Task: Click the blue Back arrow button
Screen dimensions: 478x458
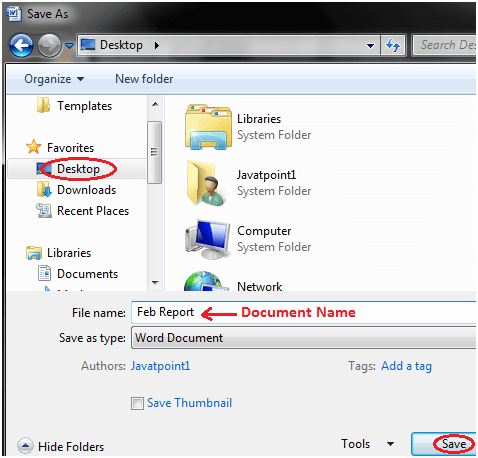Action: coord(21,45)
